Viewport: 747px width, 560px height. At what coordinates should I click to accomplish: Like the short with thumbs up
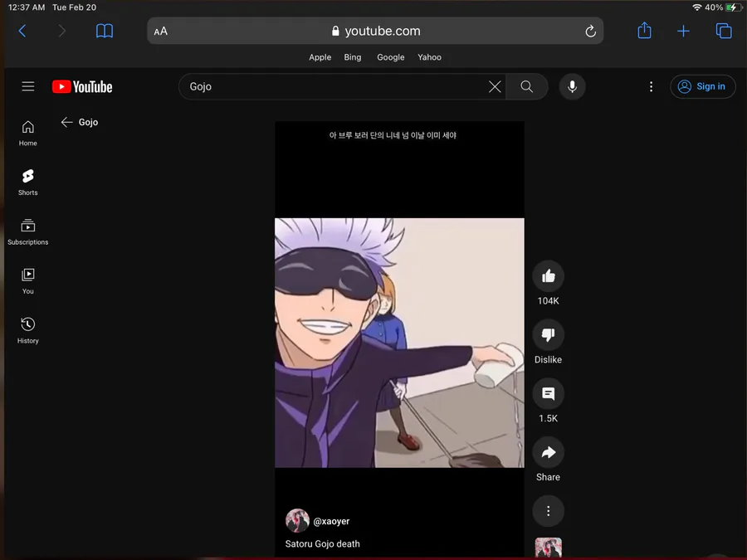coord(548,276)
